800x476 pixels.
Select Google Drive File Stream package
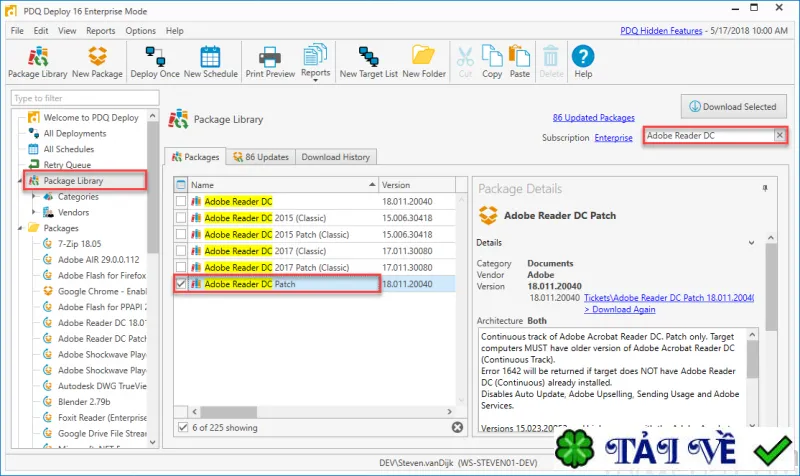(102, 434)
